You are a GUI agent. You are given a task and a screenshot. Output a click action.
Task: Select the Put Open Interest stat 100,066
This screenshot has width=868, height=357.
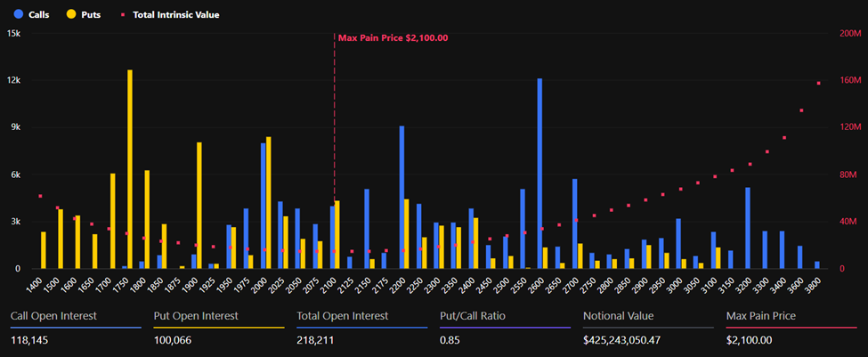pos(176,339)
